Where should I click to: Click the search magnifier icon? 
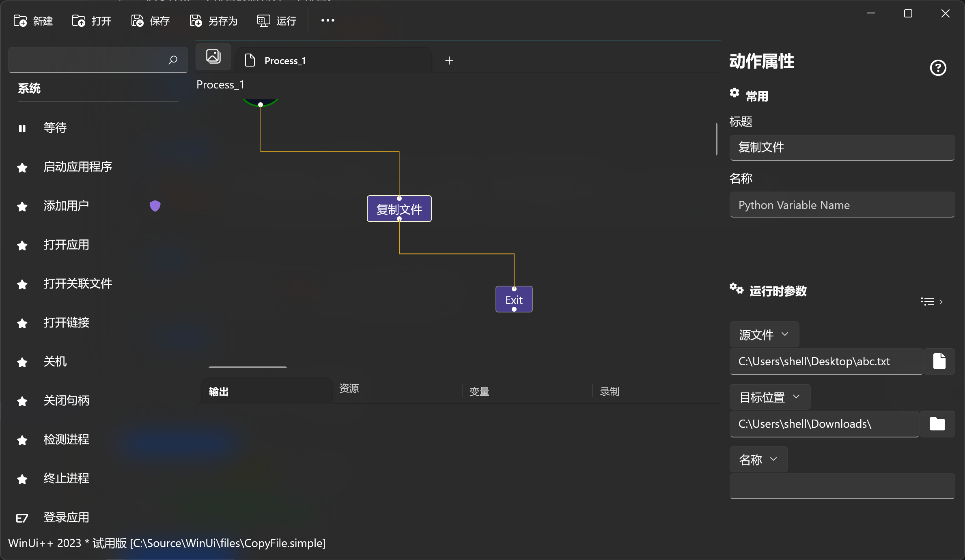coord(173,60)
